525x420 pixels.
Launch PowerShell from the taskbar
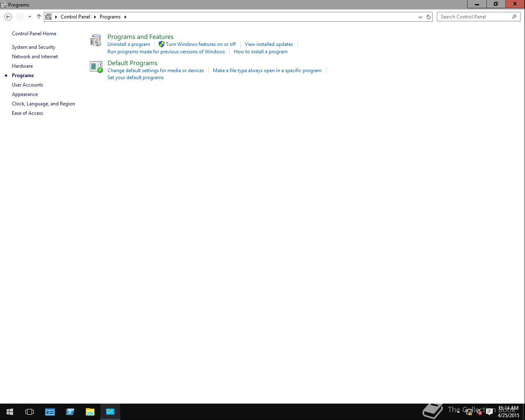70,412
